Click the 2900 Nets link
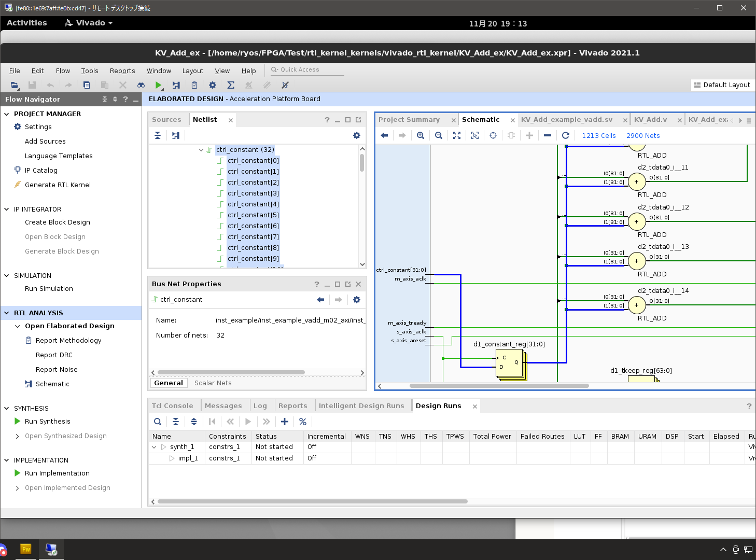Image resolution: width=756 pixels, height=560 pixels. coord(643,136)
